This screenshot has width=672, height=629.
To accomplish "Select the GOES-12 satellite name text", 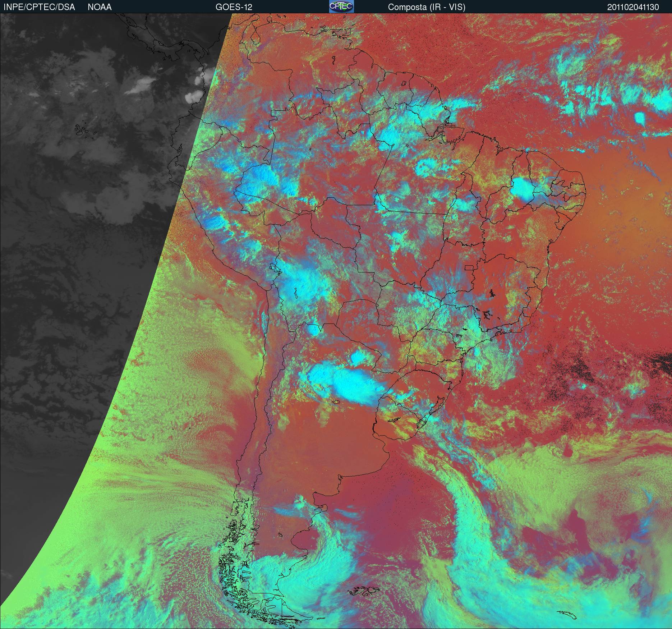I will click(234, 7).
